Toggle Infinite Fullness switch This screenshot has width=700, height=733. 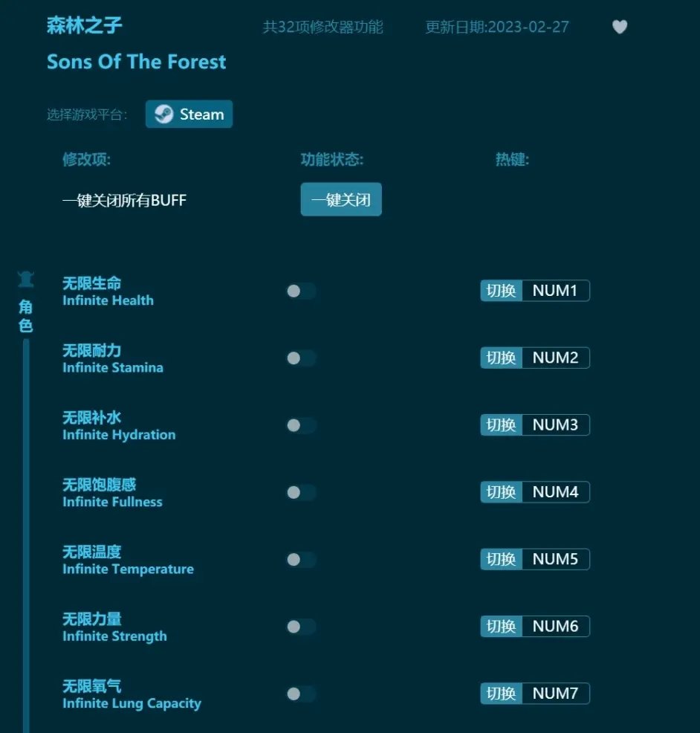302,493
